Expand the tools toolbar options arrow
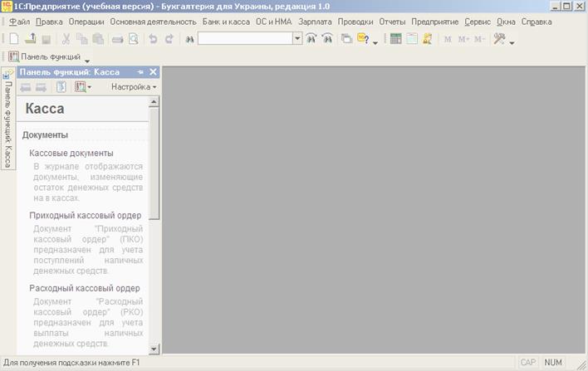Viewport: 588px width, 371px height. [512, 43]
